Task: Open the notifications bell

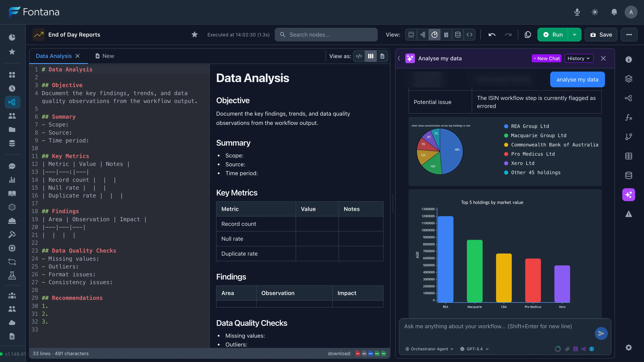Action: [x=614, y=12]
